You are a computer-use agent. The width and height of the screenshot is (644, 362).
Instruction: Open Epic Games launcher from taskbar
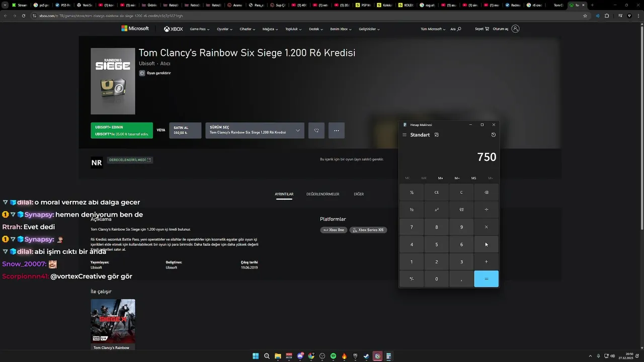tap(355, 356)
